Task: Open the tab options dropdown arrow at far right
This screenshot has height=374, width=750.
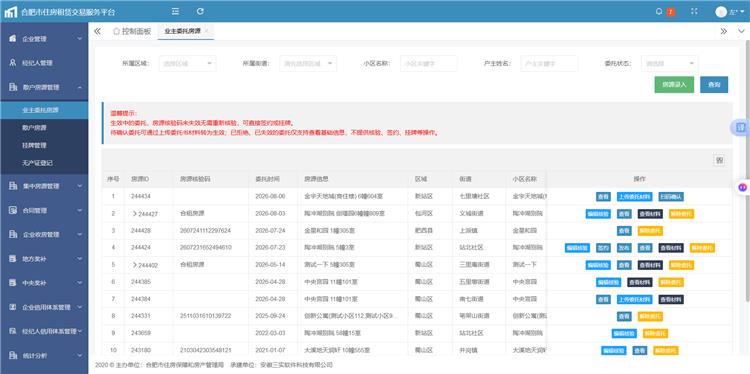Action: coord(741,32)
